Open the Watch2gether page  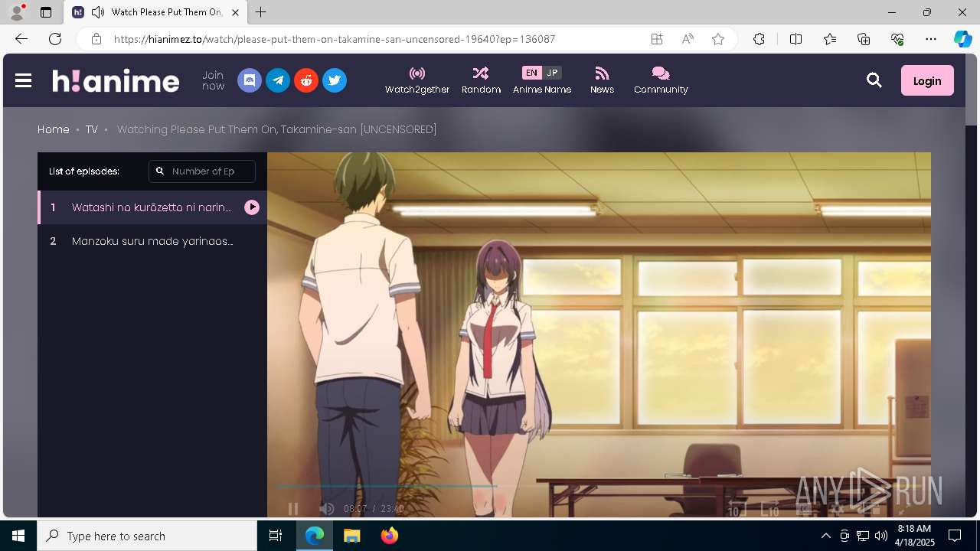(417, 80)
